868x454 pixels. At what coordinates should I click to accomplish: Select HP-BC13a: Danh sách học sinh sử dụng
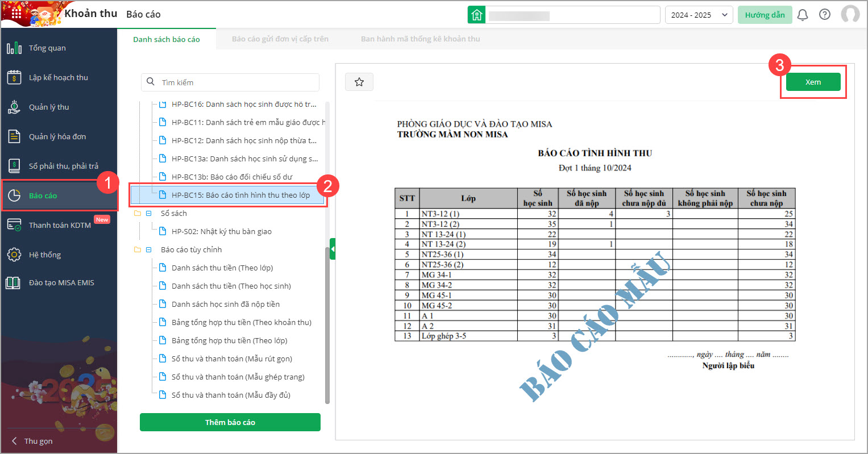[245, 159]
